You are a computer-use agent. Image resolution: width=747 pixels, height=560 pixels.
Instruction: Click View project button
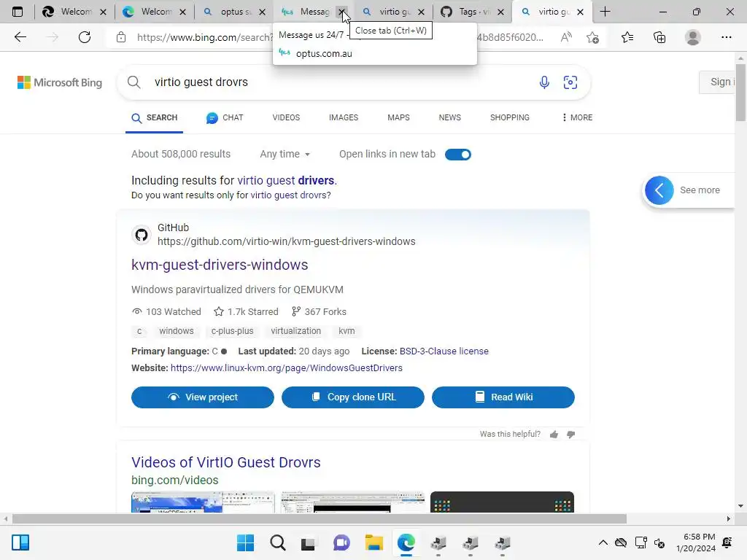point(203,397)
